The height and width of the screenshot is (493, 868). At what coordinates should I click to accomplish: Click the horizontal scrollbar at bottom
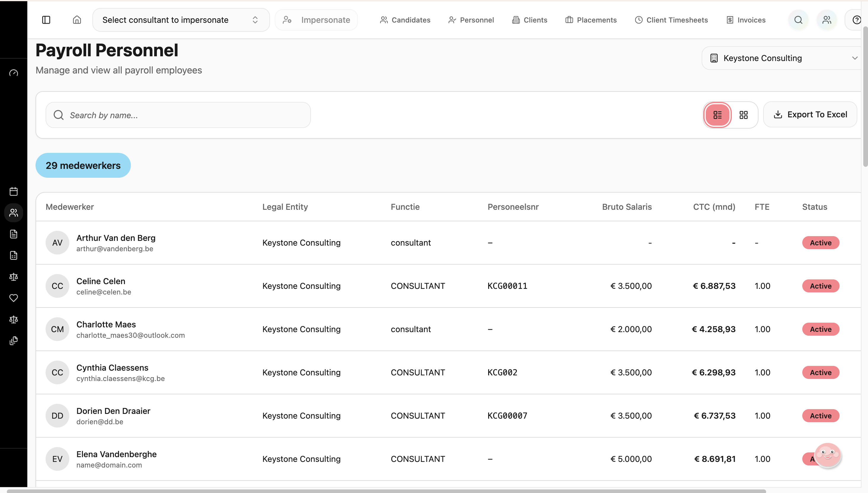(386, 491)
